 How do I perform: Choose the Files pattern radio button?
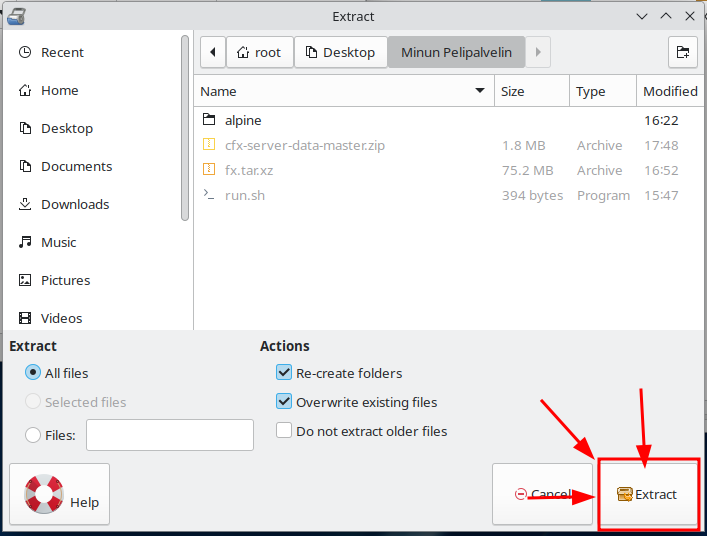33,435
